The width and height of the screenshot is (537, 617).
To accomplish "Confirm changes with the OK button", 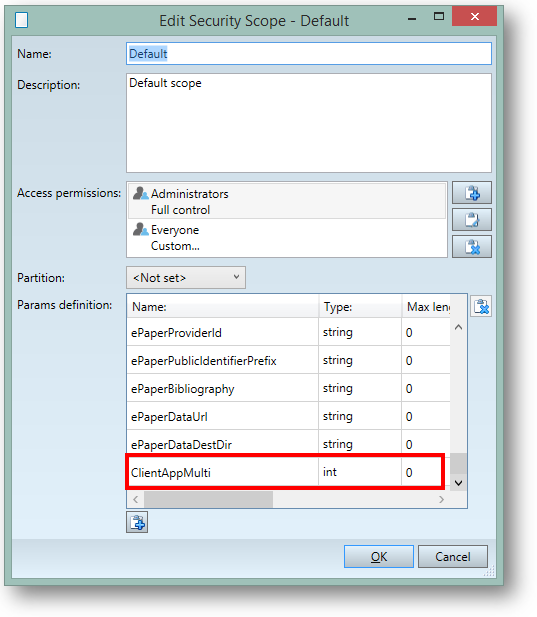I will pos(379,556).
